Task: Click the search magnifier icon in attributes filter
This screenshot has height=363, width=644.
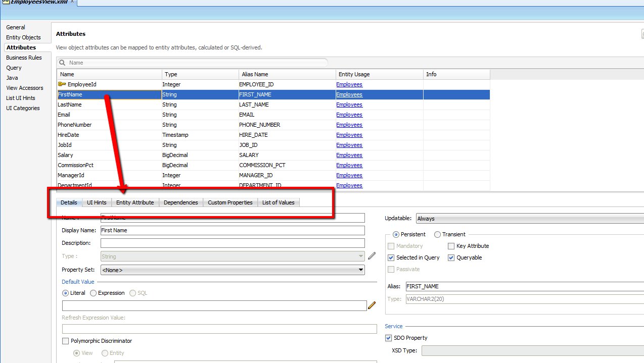Action: click(x=62, y=63)
